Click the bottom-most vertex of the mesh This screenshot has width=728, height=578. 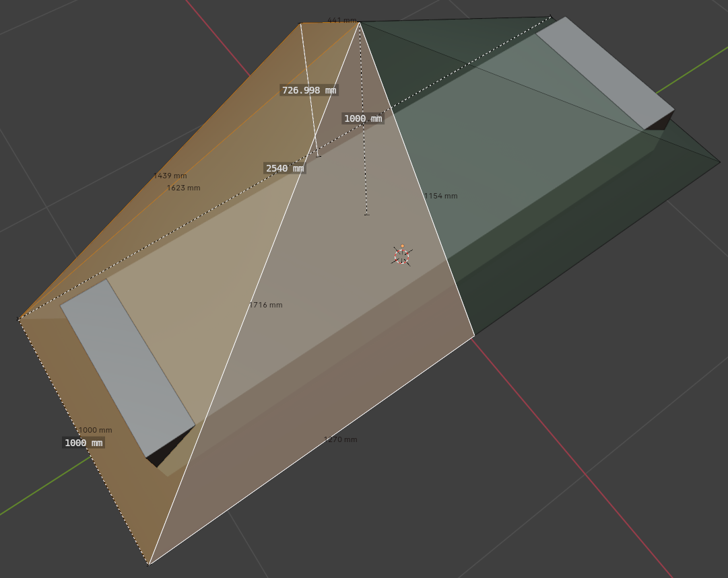(x=149, y=564)
